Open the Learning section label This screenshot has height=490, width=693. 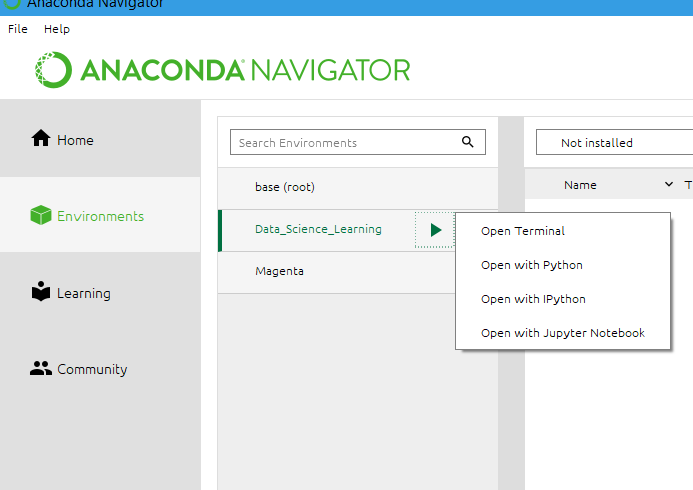(84, 294)
